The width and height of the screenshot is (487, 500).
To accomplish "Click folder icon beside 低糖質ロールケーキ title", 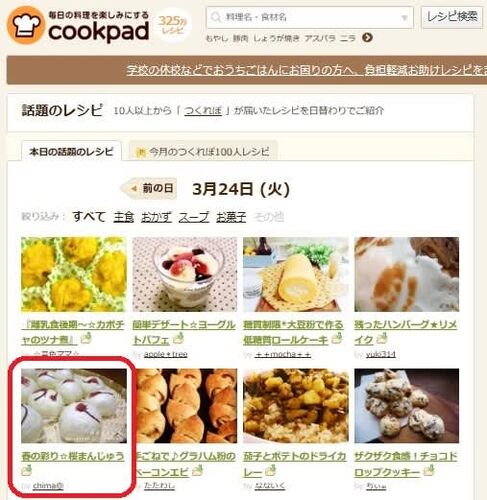I will (x=337, y=338).
